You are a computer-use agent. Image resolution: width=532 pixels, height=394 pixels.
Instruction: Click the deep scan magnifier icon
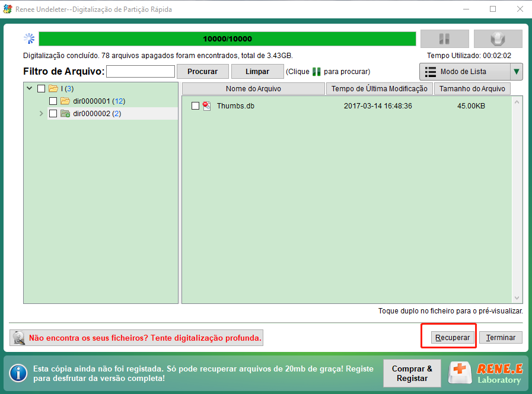19,338
